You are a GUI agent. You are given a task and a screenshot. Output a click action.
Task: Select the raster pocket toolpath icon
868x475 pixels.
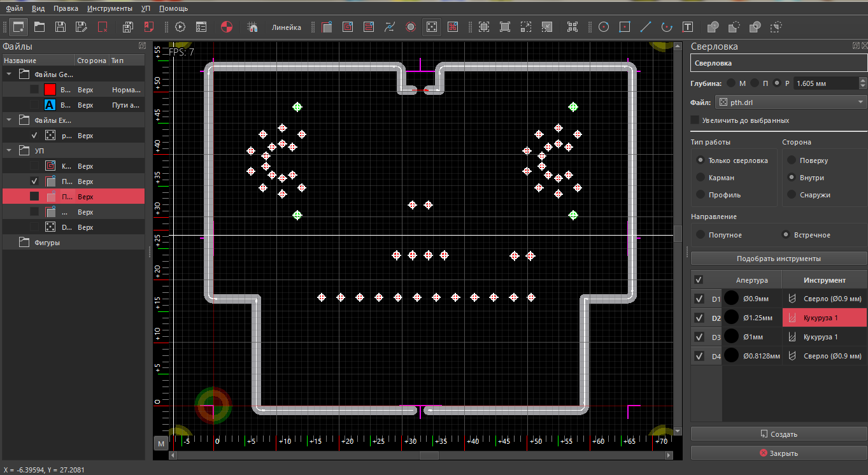[369, 27]
